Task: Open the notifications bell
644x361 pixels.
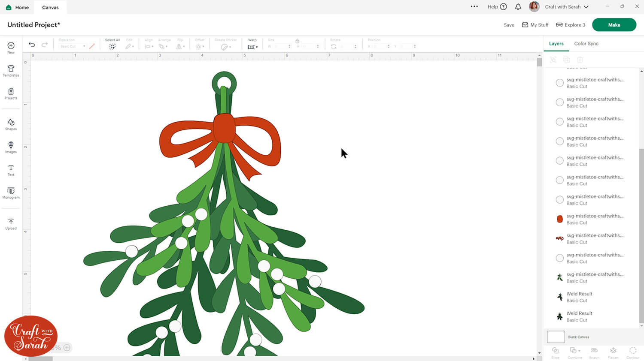Action: pos(518,7)
